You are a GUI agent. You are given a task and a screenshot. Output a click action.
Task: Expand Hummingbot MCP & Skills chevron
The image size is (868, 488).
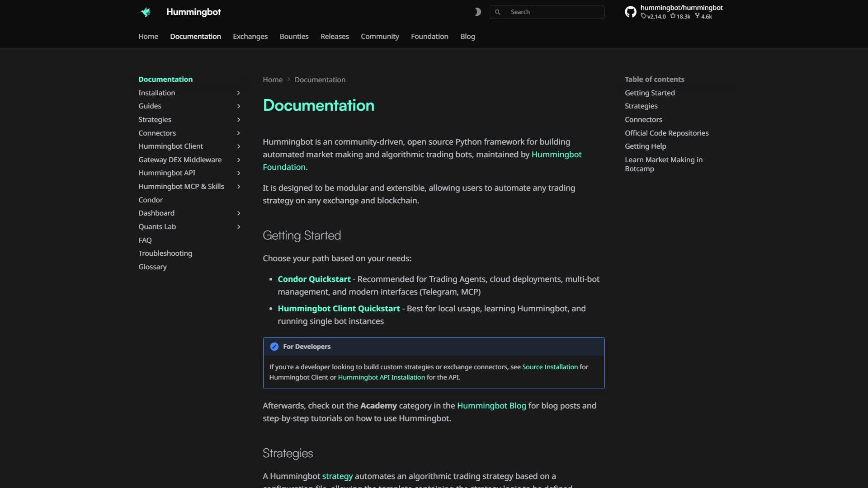pyautogui.click(x=239, y=187)
